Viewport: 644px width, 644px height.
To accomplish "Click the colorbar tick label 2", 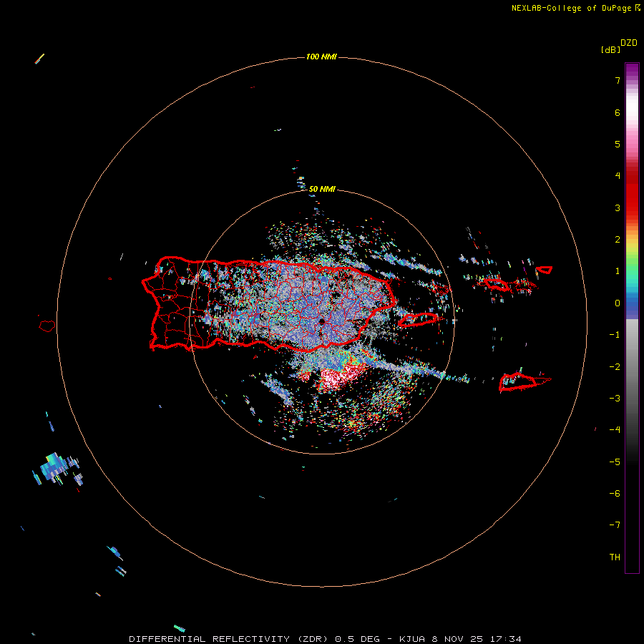I will [x=618, y=240].
